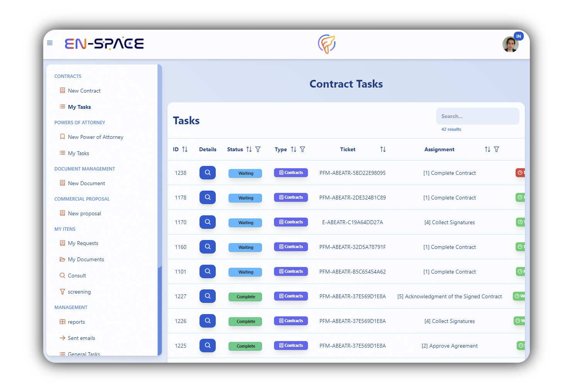Click the reports grid icon under MANAGEMENT
Image resolution: width=570 pixels, height=392 pixels.
pos(62,321)
